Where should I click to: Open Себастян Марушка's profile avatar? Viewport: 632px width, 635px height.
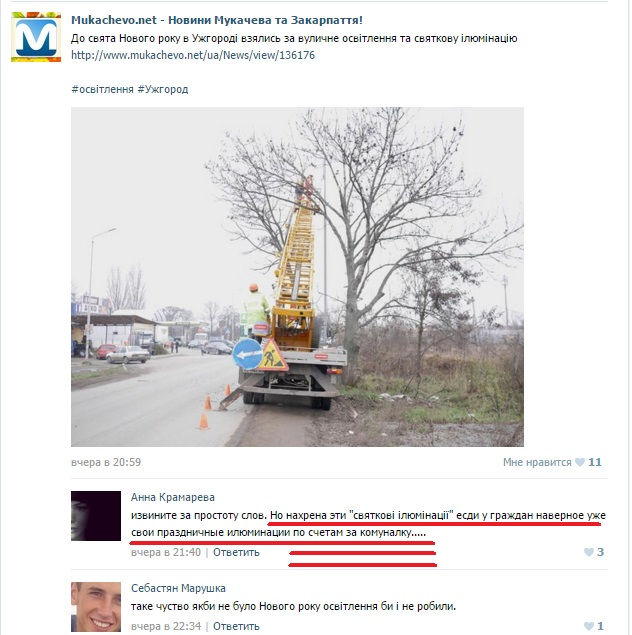[x=96, y=607]
